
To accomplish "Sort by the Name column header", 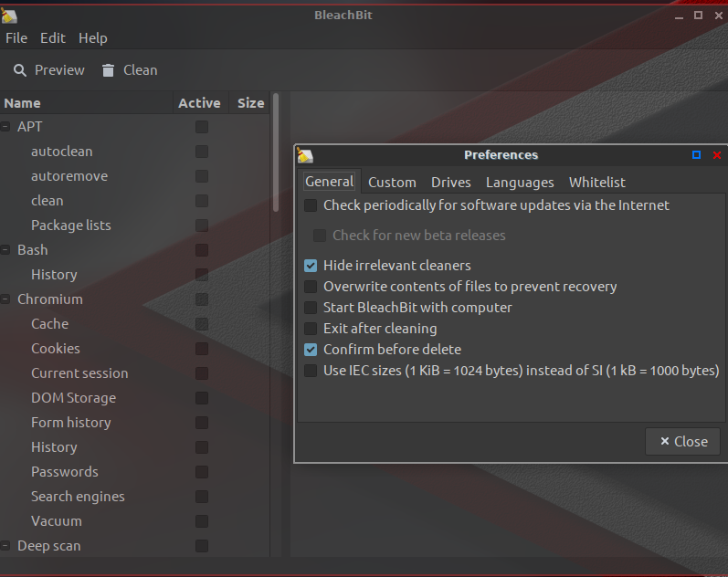I will pos(87,103).
